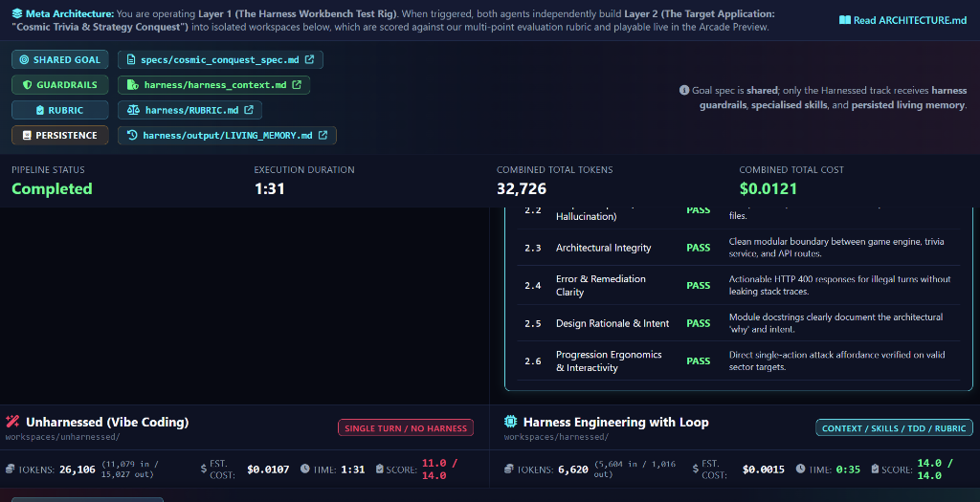980x502 pixels.
Task: Click the Meta Architecture layers icon
Action: (x=17, y=13)
